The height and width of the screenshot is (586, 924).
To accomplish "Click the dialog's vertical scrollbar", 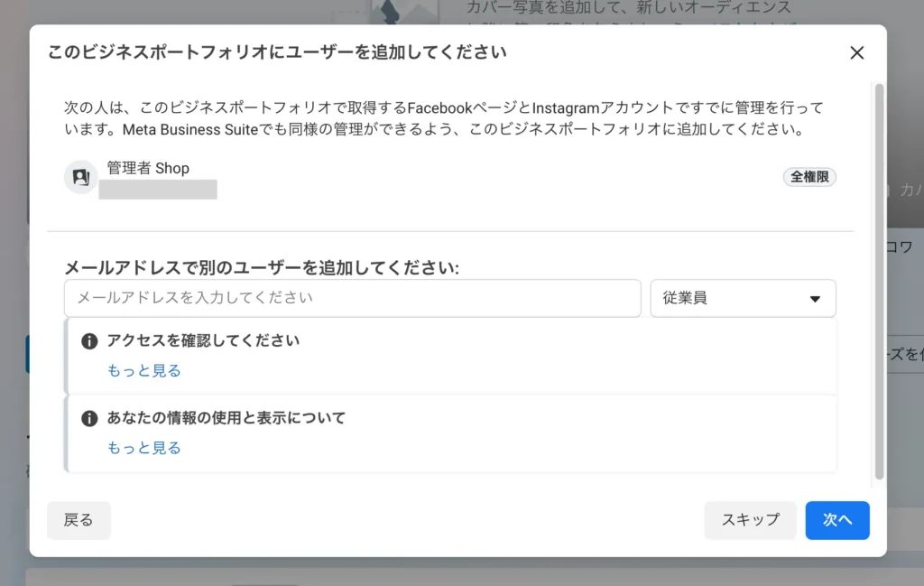I will 880,280.
